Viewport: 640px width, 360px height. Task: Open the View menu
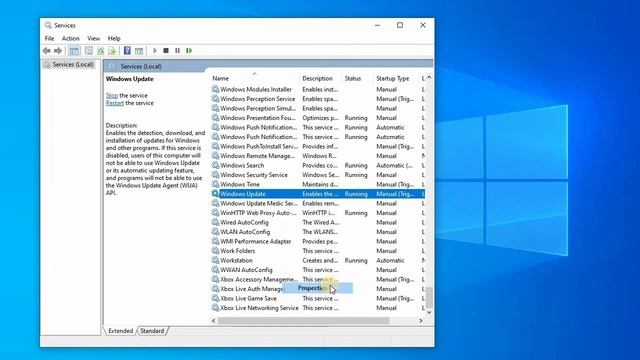(x=93, y=38)
